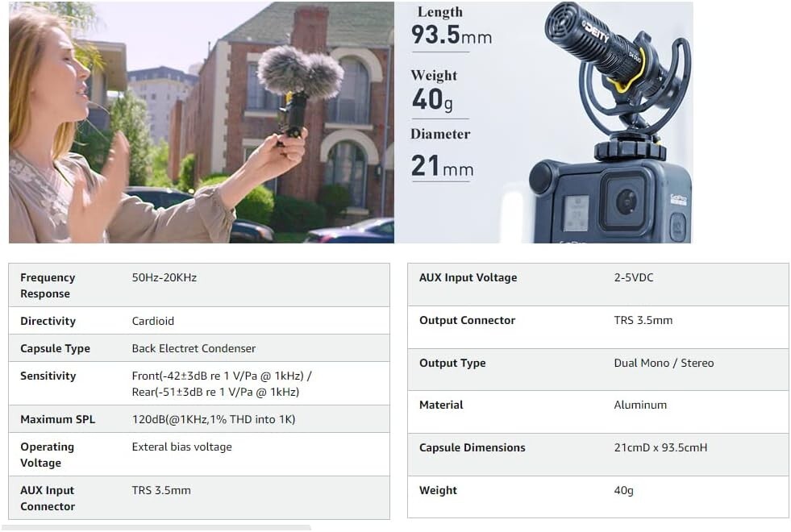Click the 'Material' label
The image size is (791, 532).
[x=441, y=405]
